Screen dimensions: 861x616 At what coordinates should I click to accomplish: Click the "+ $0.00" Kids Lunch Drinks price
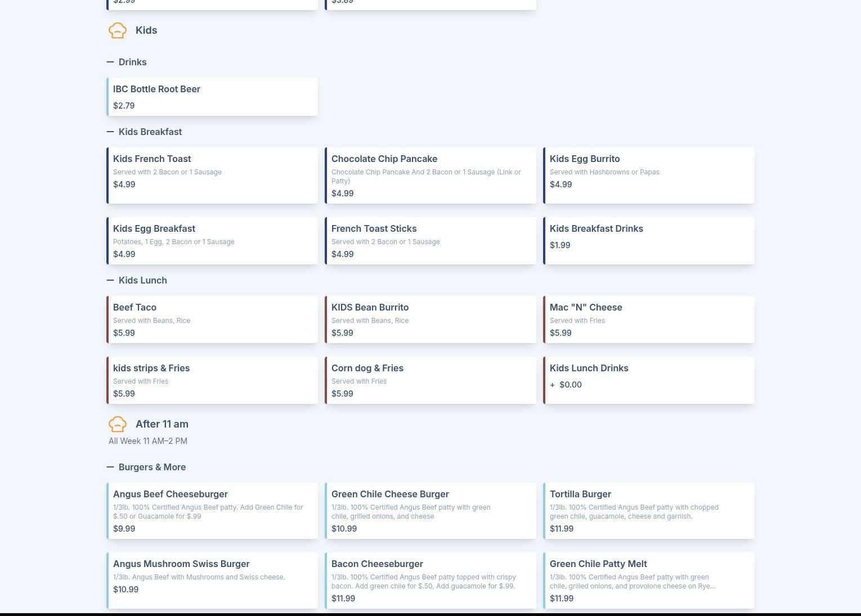point(566,385)
